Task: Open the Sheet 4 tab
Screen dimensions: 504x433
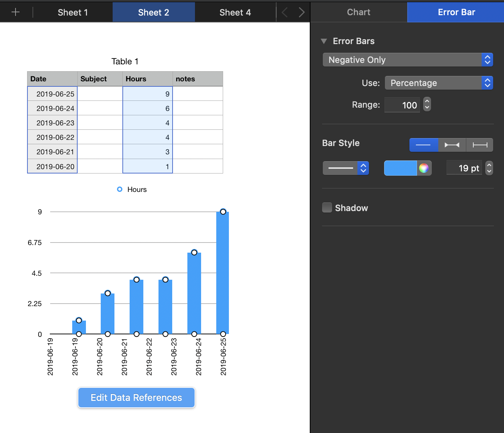Action: [235, 12]
